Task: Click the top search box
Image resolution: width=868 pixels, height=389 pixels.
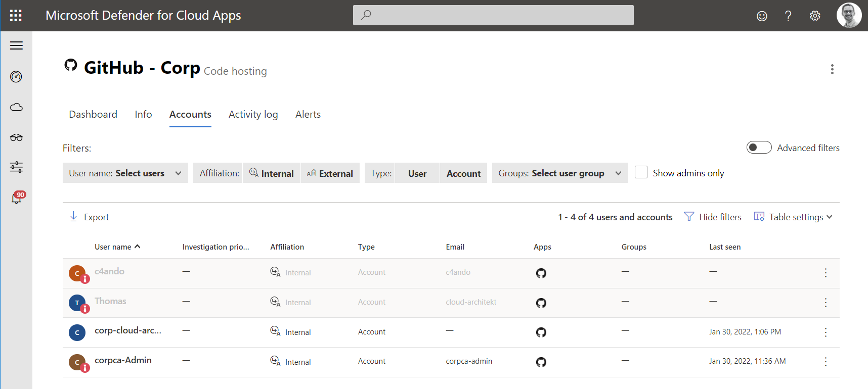Action: click(x=493, y=15)
